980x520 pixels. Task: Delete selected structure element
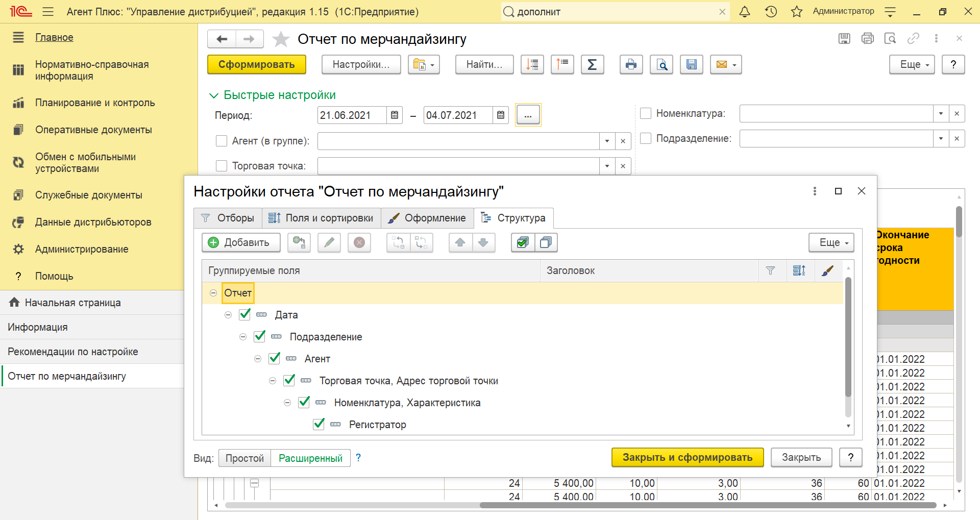[359, 242]
